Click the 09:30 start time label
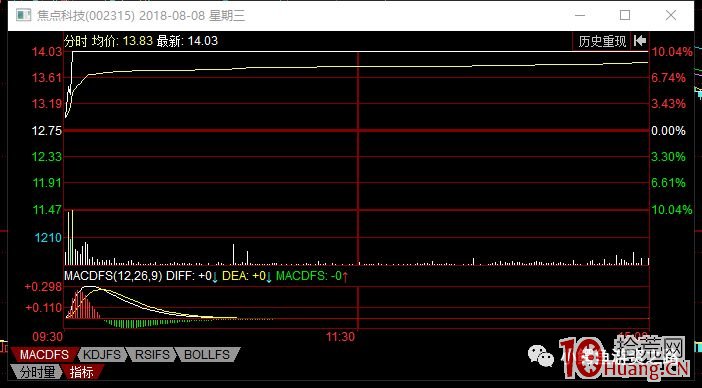 [47, 337]
